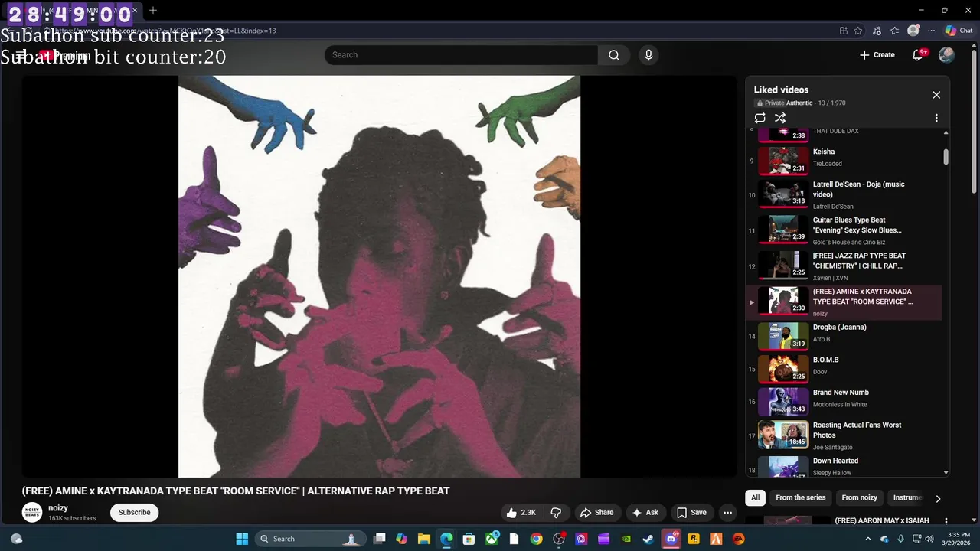The image size is (980, 551).
Task: Open Brand New Numb by Motionless In White
Action: tap(844, 401)
